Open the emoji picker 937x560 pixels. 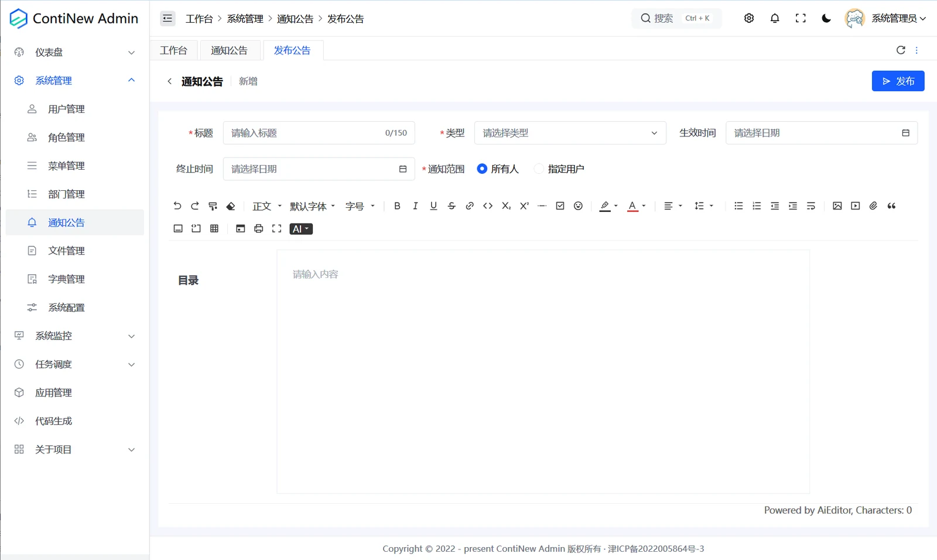pyautogui.click(x=579, y=206)
